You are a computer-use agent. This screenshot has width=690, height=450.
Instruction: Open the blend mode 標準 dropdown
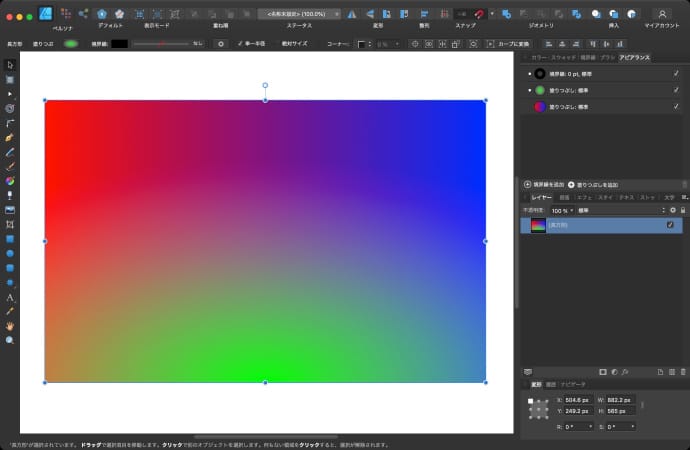tap(620, 211)
